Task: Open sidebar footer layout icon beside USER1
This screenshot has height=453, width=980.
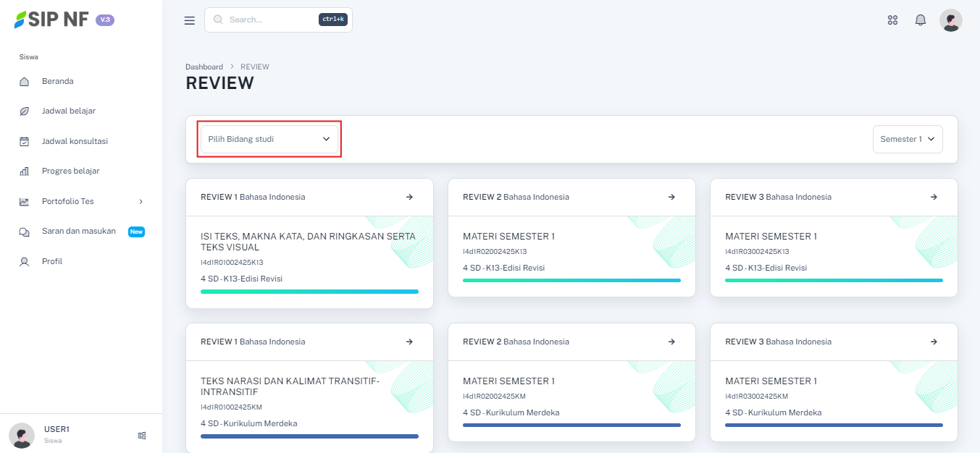Action: point(142,436)
